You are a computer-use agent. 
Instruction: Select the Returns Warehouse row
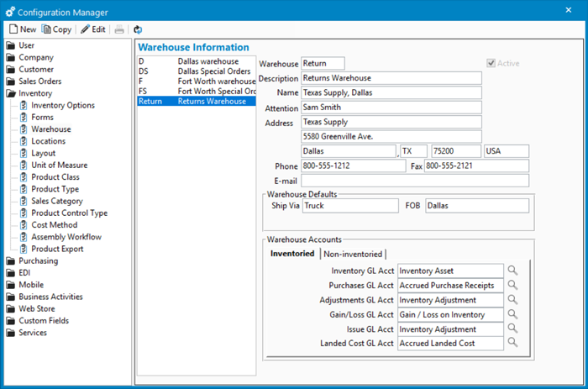click(x=197, y=102)
